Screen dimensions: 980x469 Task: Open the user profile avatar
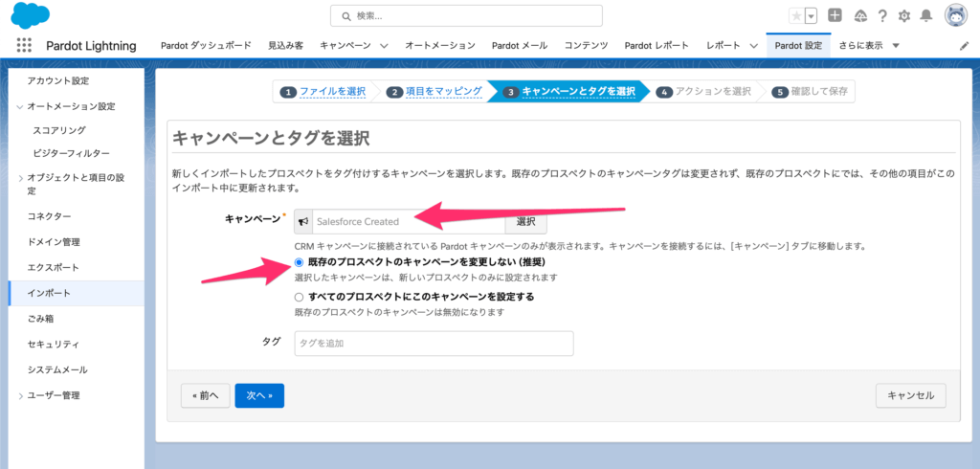[x=956, y=15]
